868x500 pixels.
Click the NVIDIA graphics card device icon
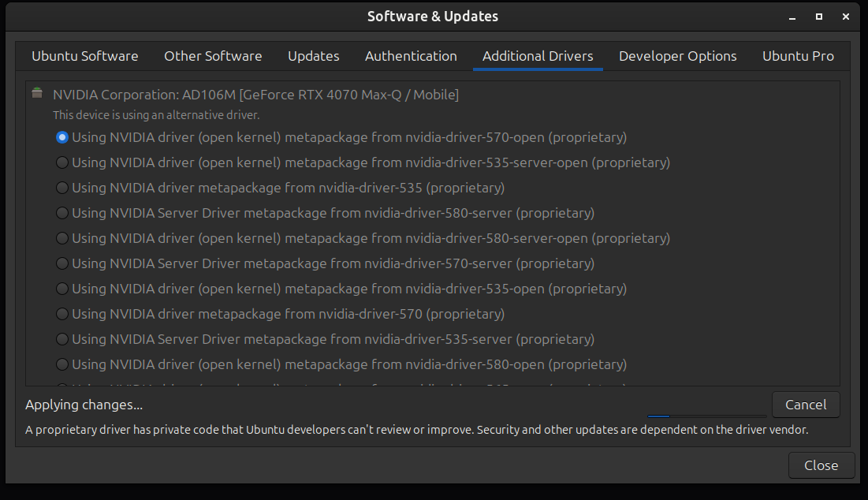click(x=37, y=93)
